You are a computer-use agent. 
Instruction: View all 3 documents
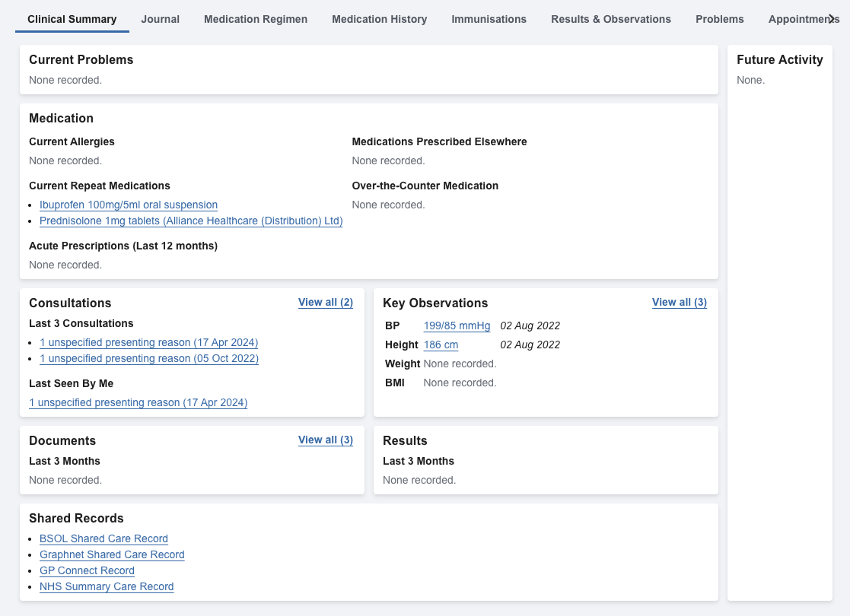click(326, 440)
